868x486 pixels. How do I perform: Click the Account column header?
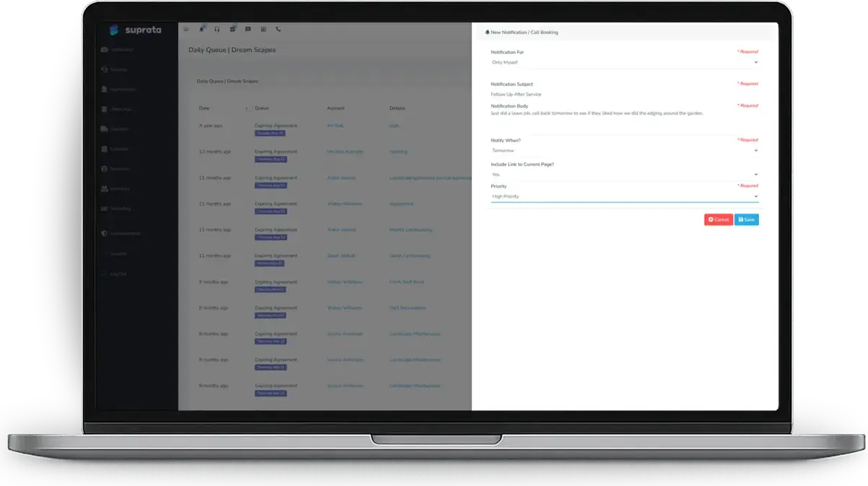(x=336, y=109)
